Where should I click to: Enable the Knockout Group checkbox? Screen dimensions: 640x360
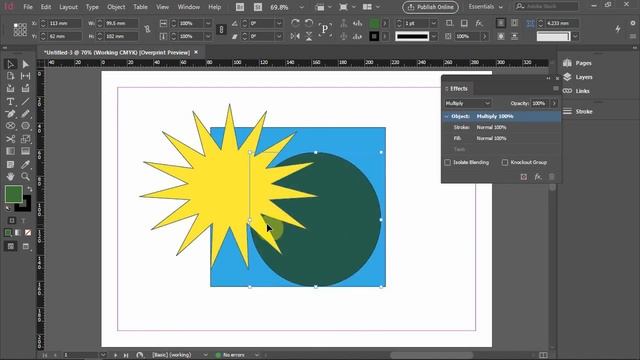pos(505,162)
